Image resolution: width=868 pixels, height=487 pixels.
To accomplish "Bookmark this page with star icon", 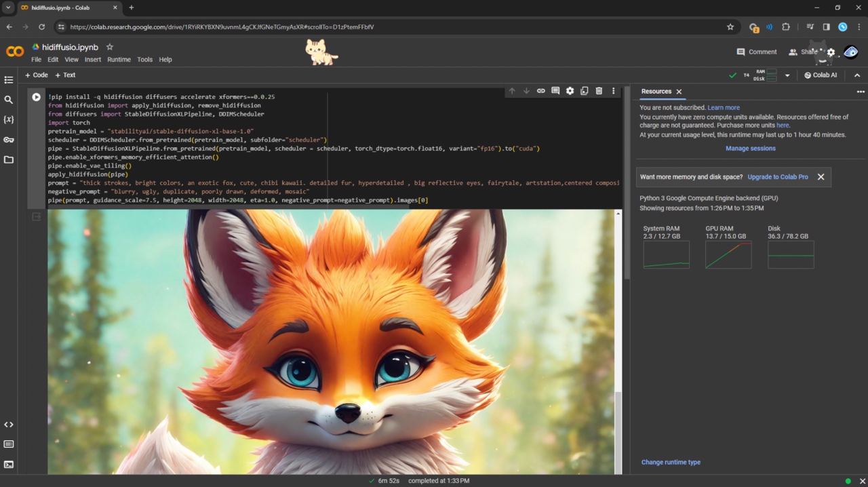I will pyautogui.click(x=730, y=27).
